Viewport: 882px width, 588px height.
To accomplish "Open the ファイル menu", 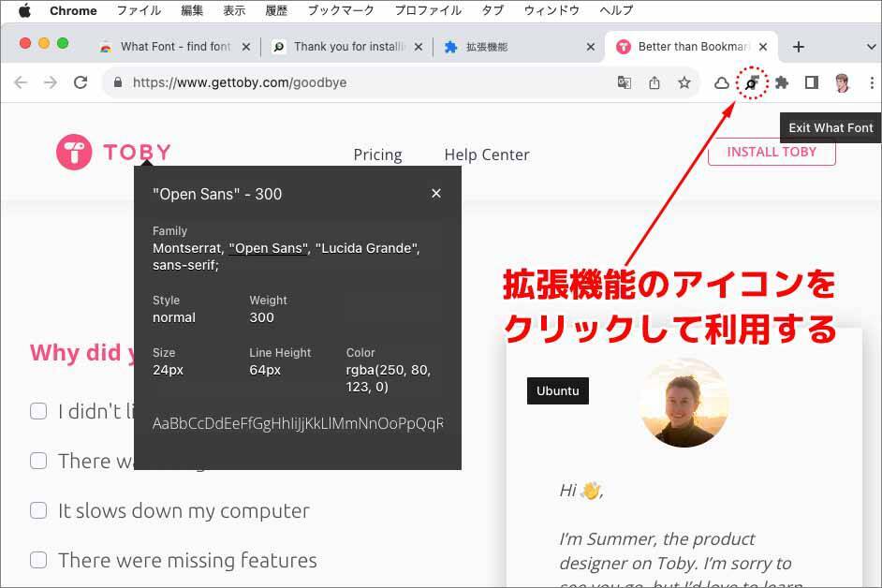I will 139,10.
